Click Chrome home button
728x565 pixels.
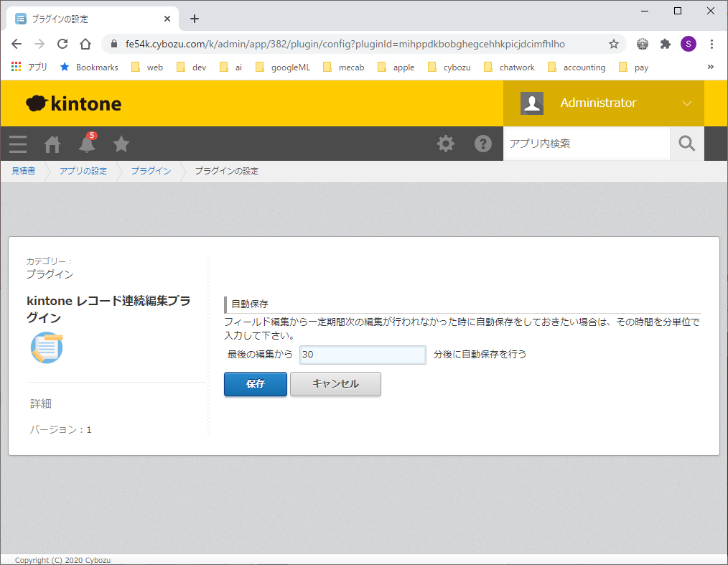coord(85,44)
